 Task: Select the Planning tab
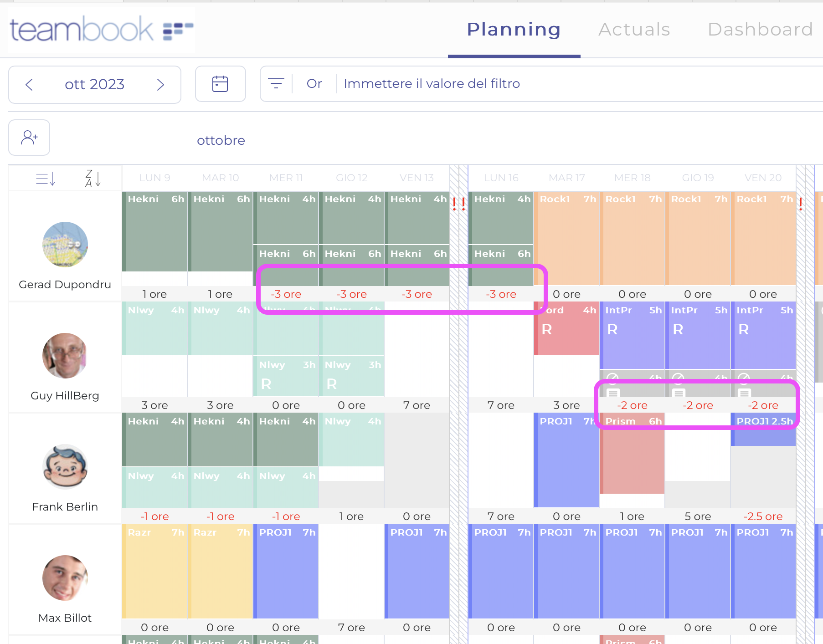click(x=514, y=30)
